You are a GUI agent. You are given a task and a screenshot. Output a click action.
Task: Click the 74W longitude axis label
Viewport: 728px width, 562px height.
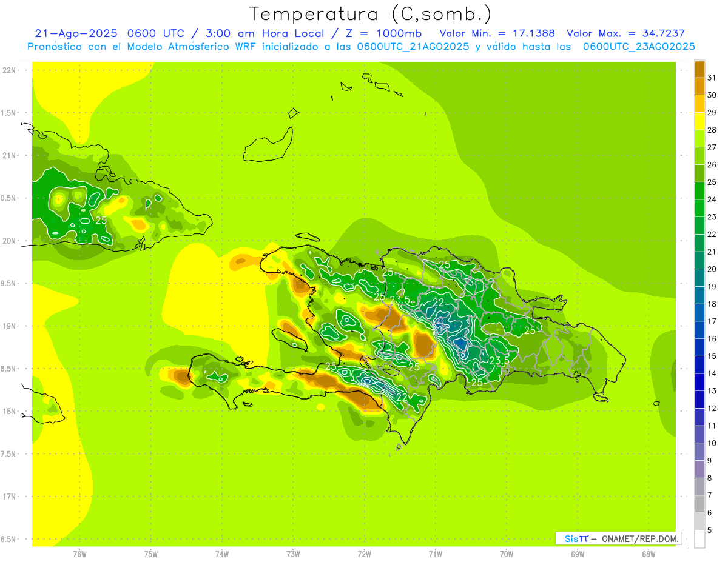tap(222, 554)
